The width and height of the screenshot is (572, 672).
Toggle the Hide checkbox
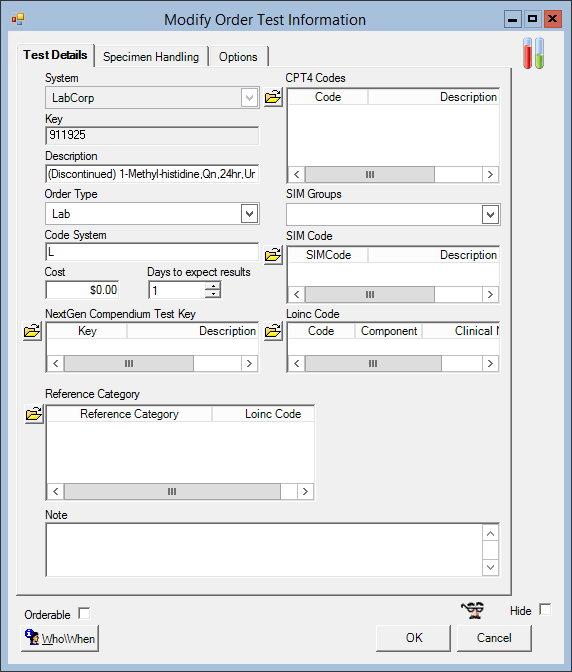(x=545, y=609)
